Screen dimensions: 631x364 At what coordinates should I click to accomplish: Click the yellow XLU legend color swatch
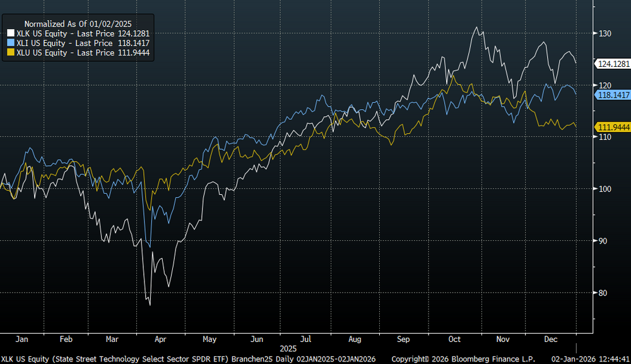click(9, 53)
